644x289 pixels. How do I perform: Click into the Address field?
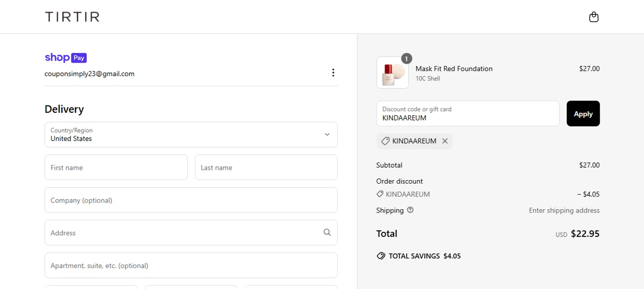coord(191,232)
